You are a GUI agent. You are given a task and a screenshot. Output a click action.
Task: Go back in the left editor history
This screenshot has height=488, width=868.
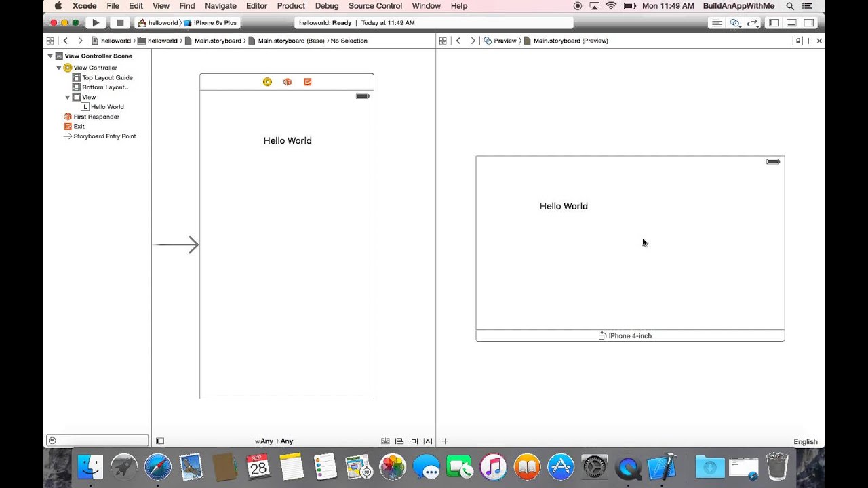(x=66, y=41)
